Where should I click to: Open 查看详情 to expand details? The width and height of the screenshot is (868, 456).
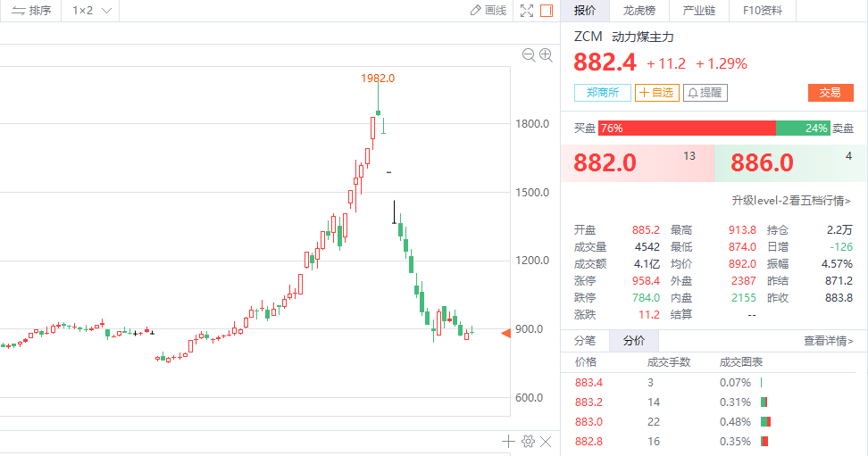point(828,341)
